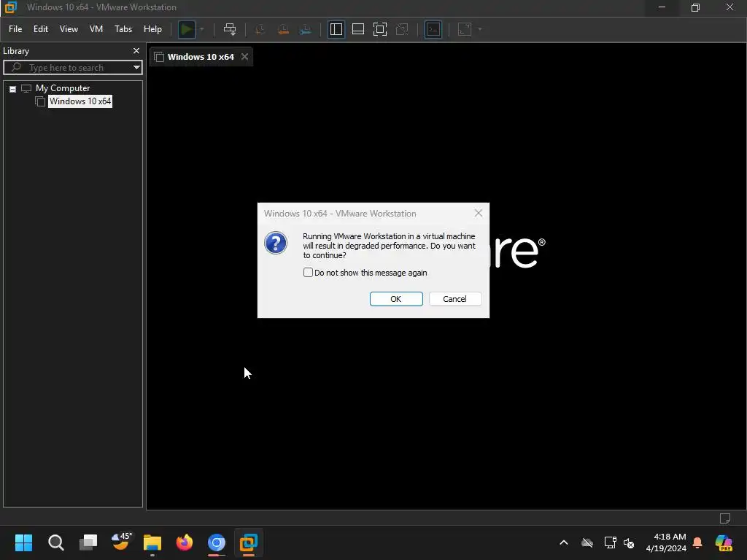747x560 pixels.
Task: Close the Library panel
Action: (x=136, y=50)
